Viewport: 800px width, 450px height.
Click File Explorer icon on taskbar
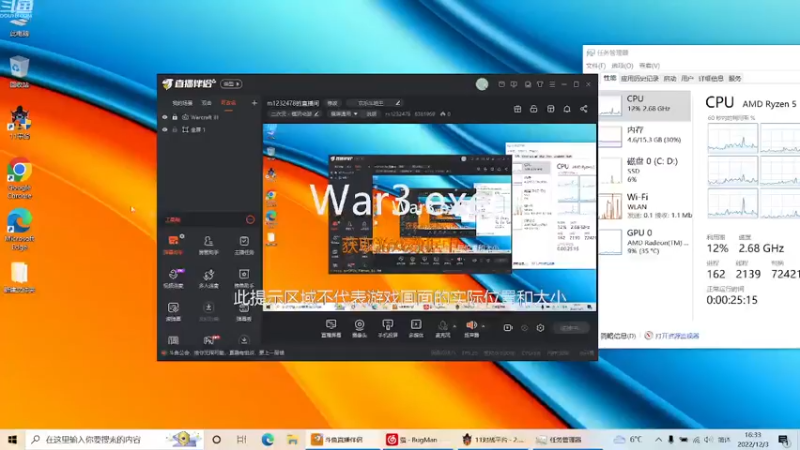[292, 439]
